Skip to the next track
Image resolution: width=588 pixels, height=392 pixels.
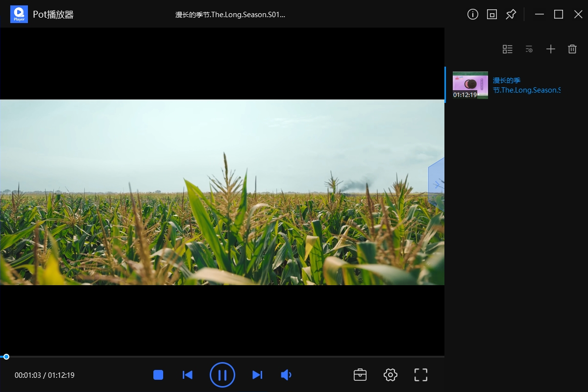257,375
